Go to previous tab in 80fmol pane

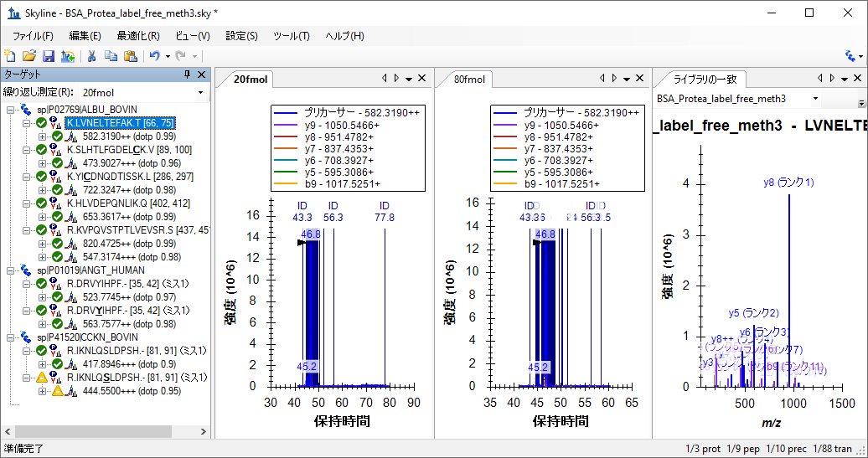pyautogui.click(x=602, y=79)
